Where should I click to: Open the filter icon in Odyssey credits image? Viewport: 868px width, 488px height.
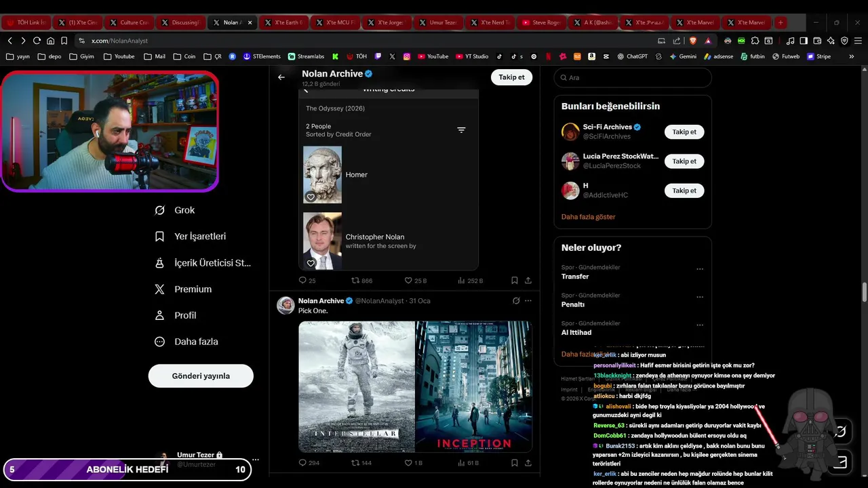click(461, 130)
